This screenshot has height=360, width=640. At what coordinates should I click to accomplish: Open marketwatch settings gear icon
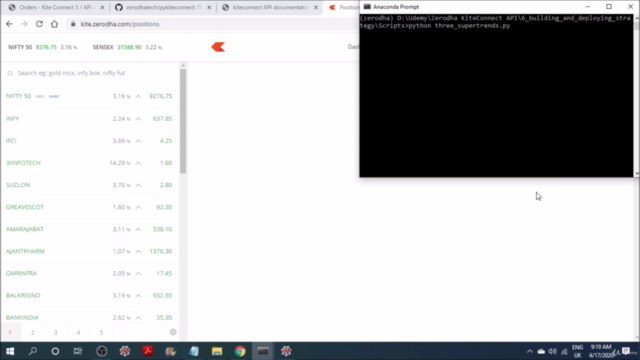[173, 332]
